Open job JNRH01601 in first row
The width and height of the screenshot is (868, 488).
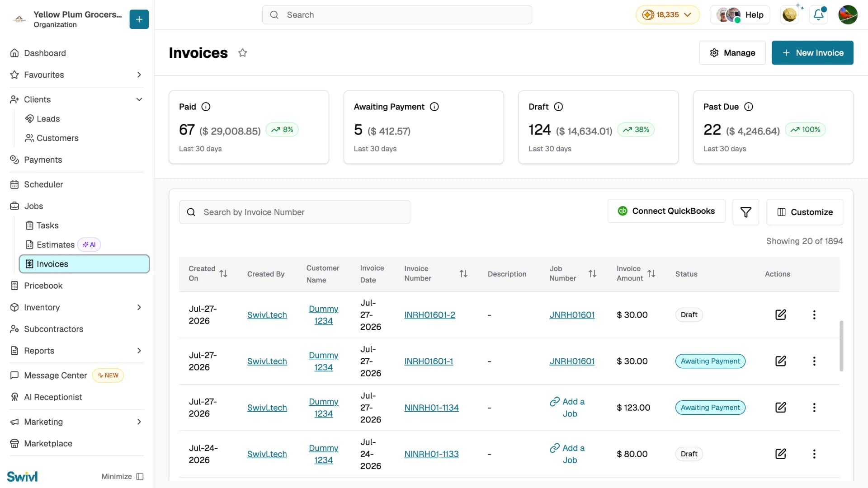572,315
